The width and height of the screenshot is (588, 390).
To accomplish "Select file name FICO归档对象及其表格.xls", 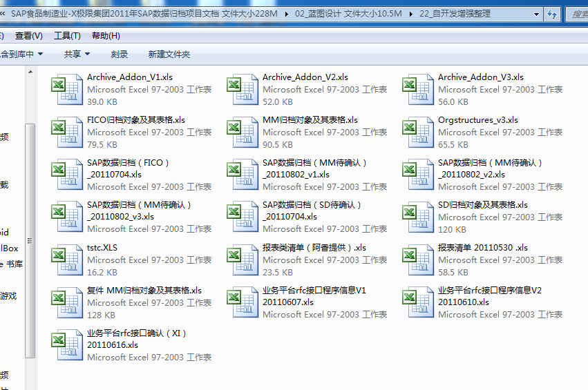I will point(136,120).
